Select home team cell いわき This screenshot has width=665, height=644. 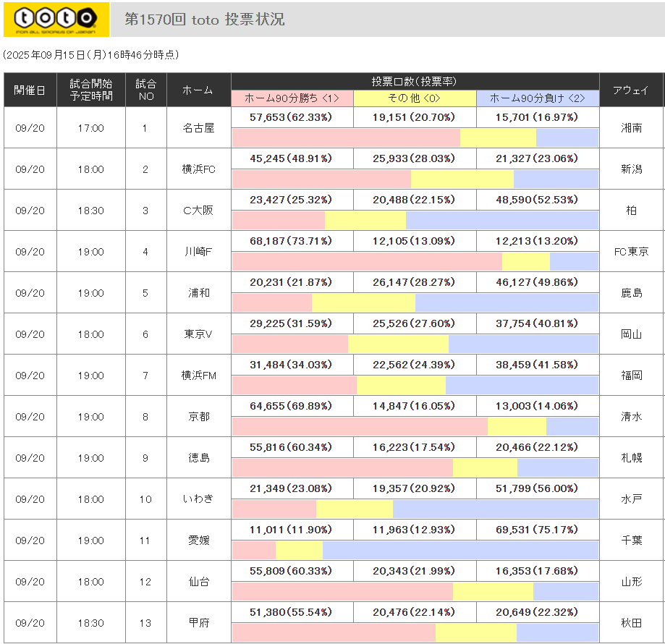point(199,499)
